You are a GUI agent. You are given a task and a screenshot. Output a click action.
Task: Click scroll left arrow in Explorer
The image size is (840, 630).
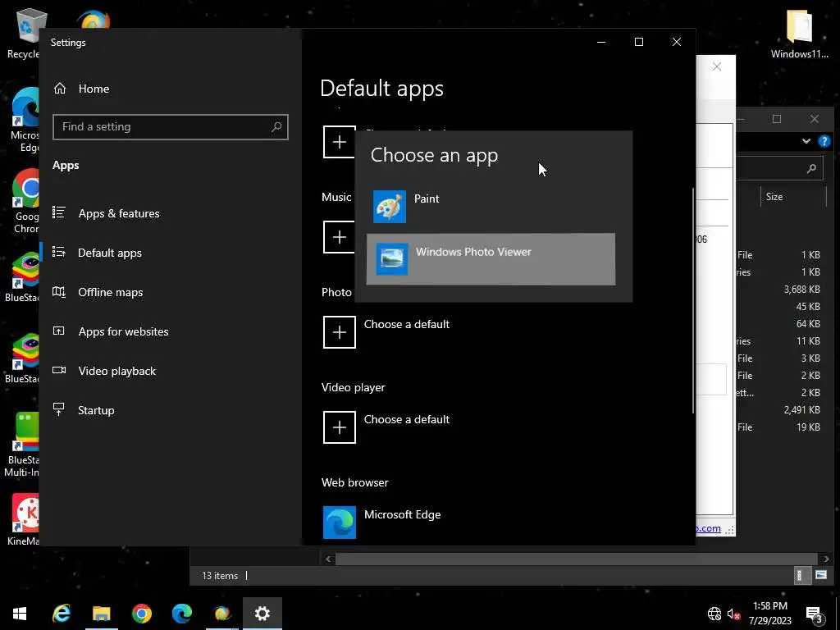point(328,559)
